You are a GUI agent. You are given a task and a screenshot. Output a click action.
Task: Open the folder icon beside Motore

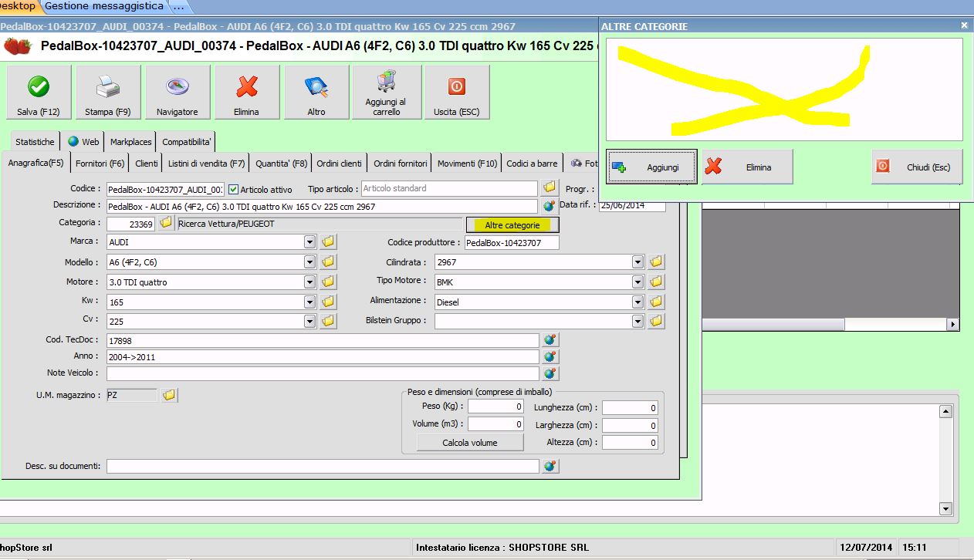(328, 282)
